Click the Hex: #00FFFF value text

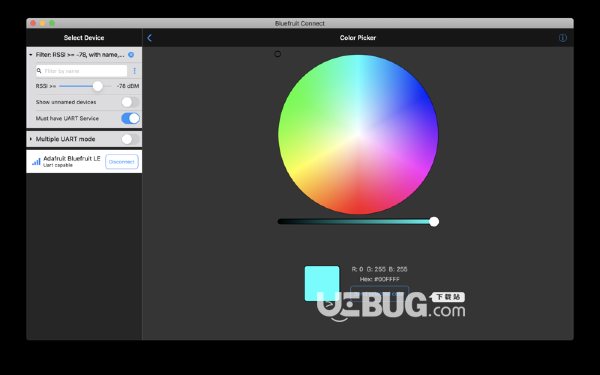379,279
